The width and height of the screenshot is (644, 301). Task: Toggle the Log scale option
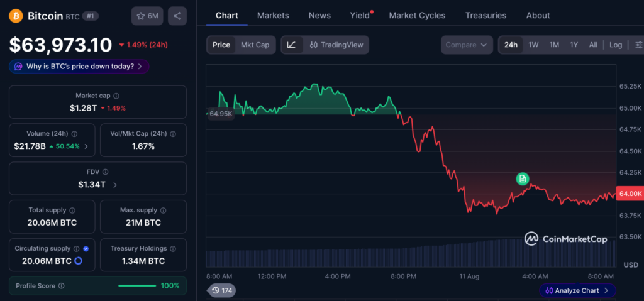coord(616,45)
